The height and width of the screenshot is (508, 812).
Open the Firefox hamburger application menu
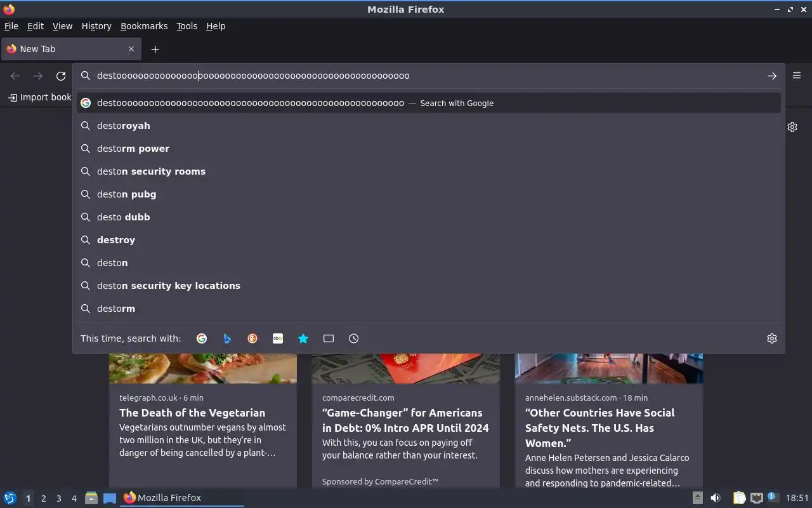click(797, 76)
